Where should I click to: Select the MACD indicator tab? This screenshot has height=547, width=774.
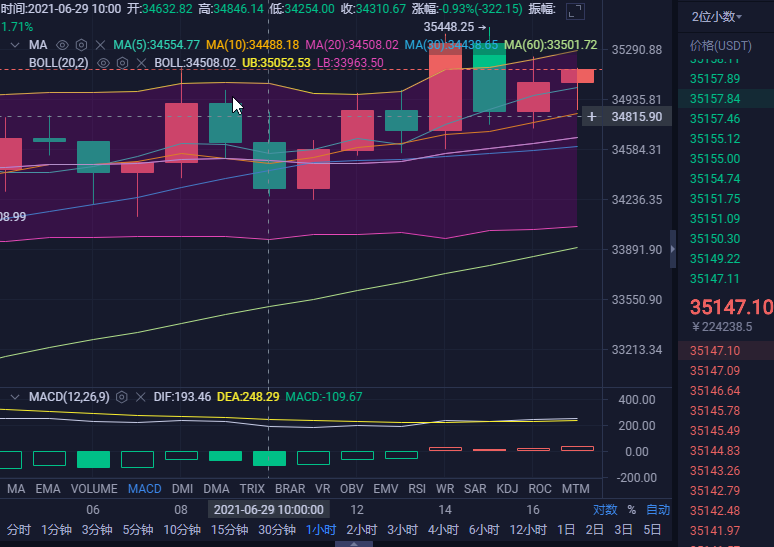pyautogui.click(x=145, y=489)
